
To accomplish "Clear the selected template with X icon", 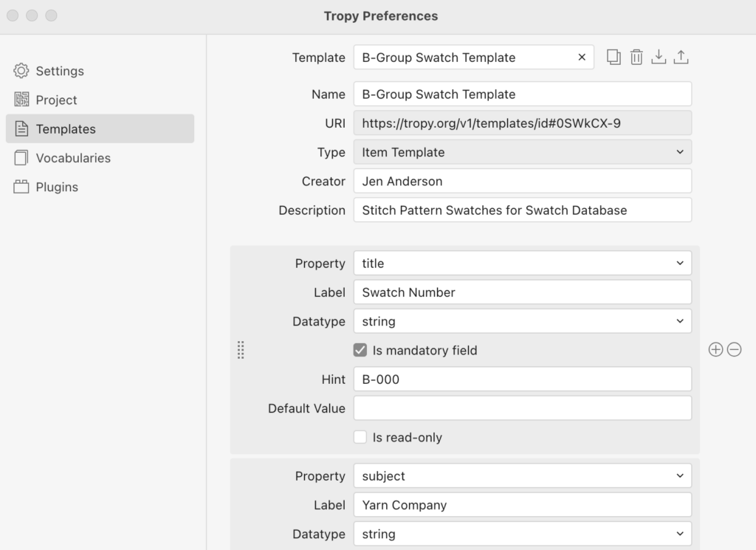I will click(582, 58).
